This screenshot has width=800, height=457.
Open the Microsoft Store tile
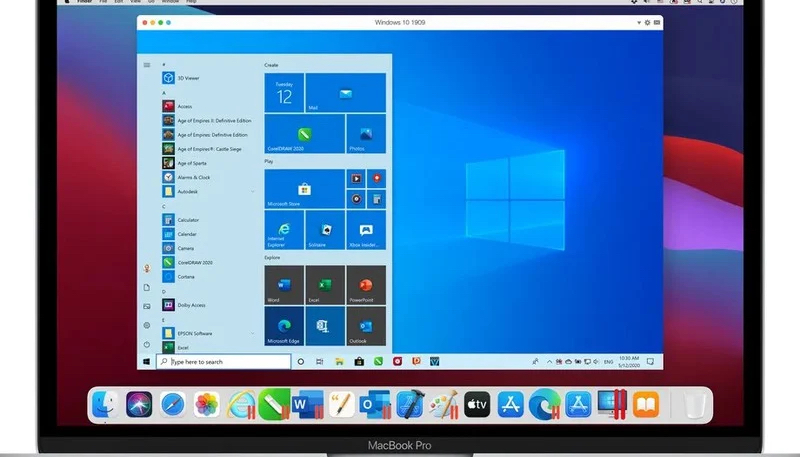[x=304, y=190]
